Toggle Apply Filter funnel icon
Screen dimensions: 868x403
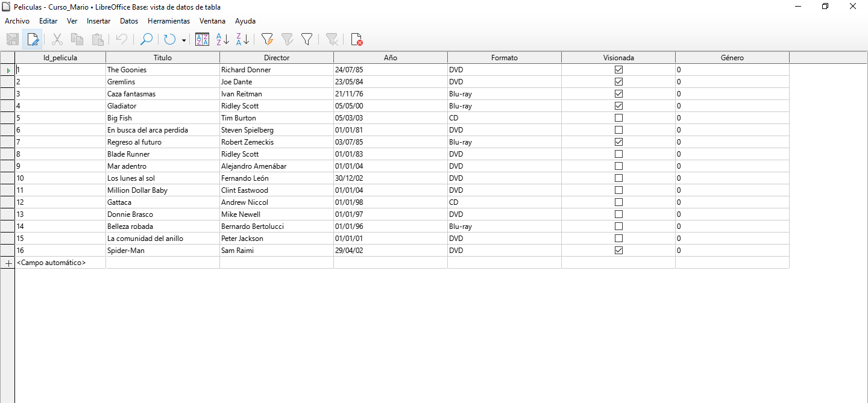click(287, 39)
